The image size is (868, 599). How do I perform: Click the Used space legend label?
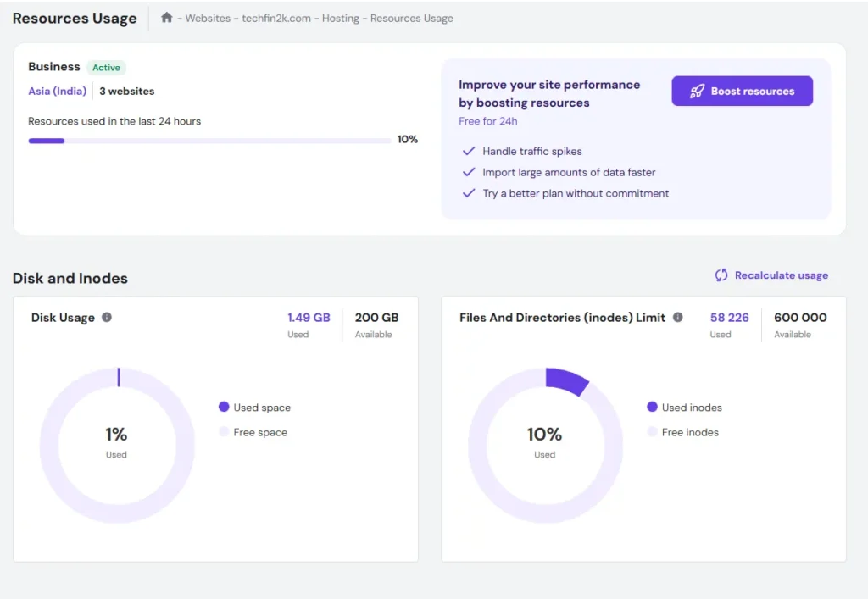click(x=262, y=408)
